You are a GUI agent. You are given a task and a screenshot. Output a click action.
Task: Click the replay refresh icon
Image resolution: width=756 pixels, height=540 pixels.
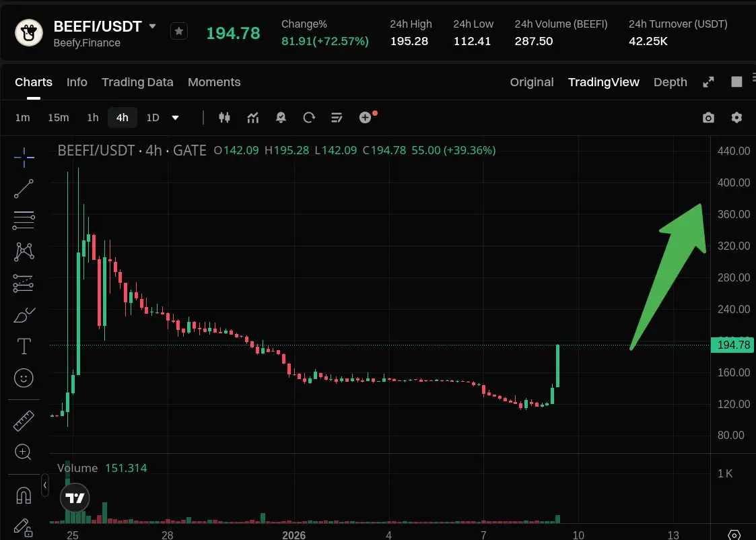(309, 117)
